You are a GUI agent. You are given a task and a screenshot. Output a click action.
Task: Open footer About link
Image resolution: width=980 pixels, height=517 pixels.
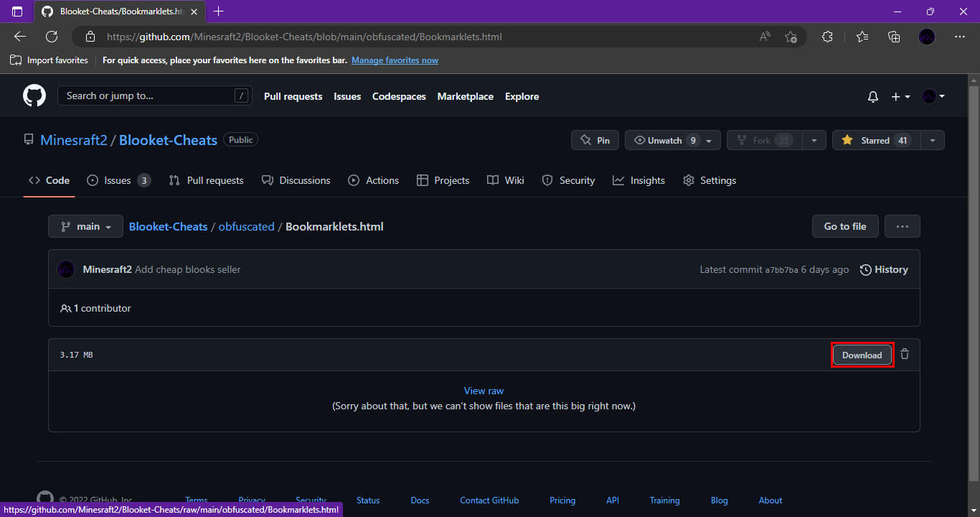point(771,500)
